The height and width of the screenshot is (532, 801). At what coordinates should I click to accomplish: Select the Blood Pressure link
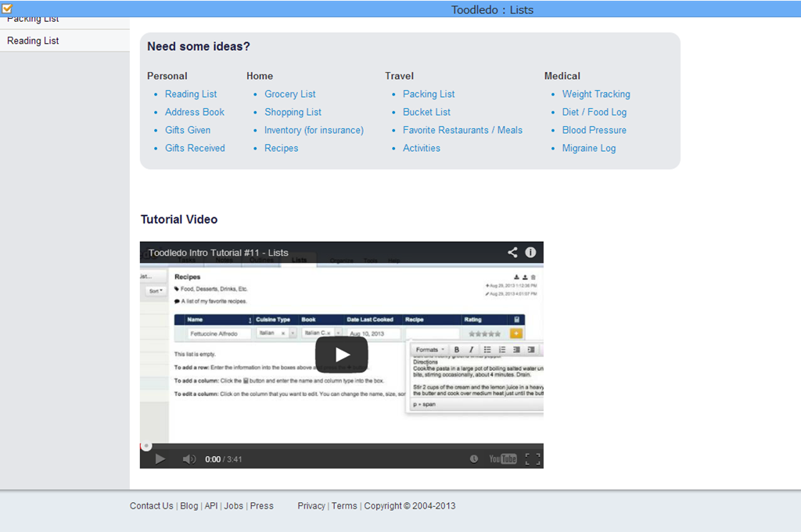click(594, 130)
